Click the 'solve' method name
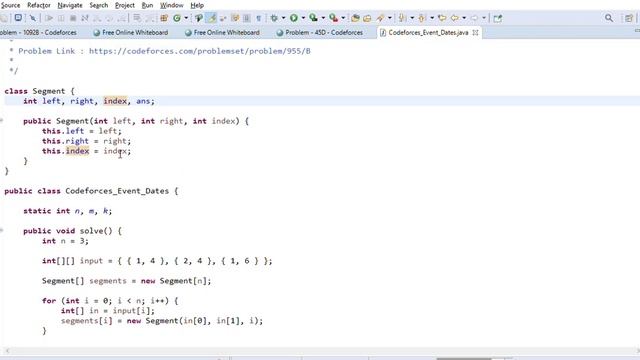Screen dimensions: 640x360 click(x=91, y=231)
